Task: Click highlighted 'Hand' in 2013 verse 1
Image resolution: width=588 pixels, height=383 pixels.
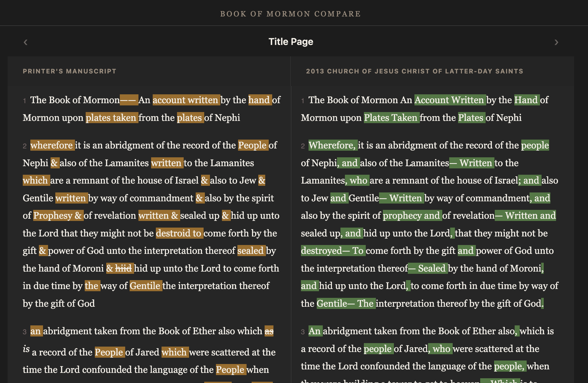Action: pyautogui.click(x=527, y=100)
